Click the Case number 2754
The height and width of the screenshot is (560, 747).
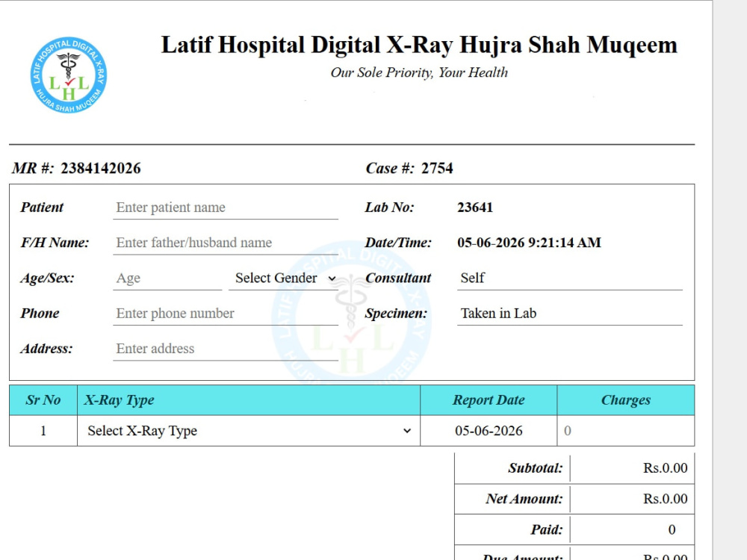pyautogui.click(x=437, y=168)
